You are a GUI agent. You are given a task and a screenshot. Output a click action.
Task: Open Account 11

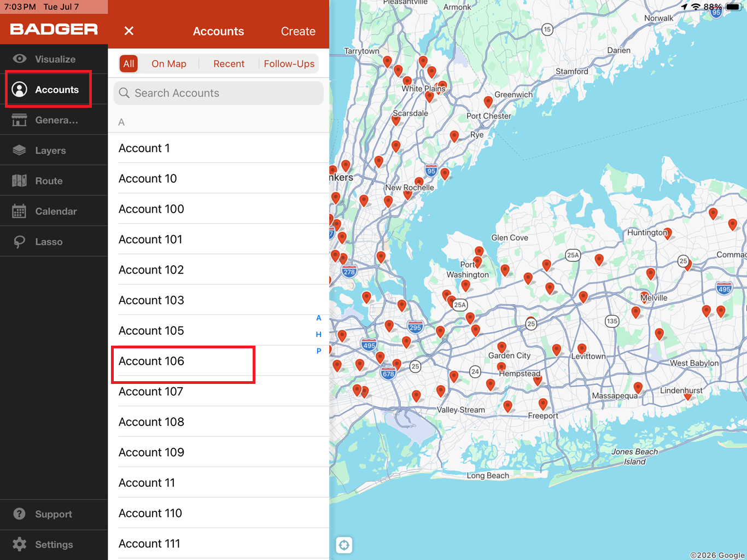click(x=219, y=483)
